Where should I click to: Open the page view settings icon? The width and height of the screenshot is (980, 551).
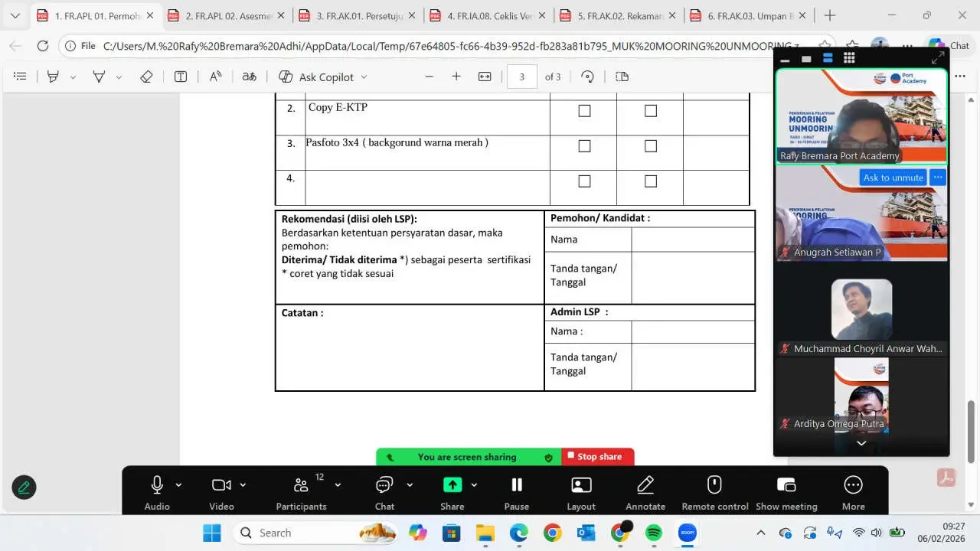pos(622,77)
